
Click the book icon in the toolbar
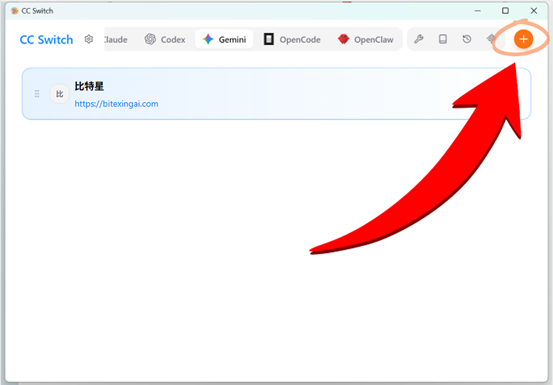coord(443,39)
